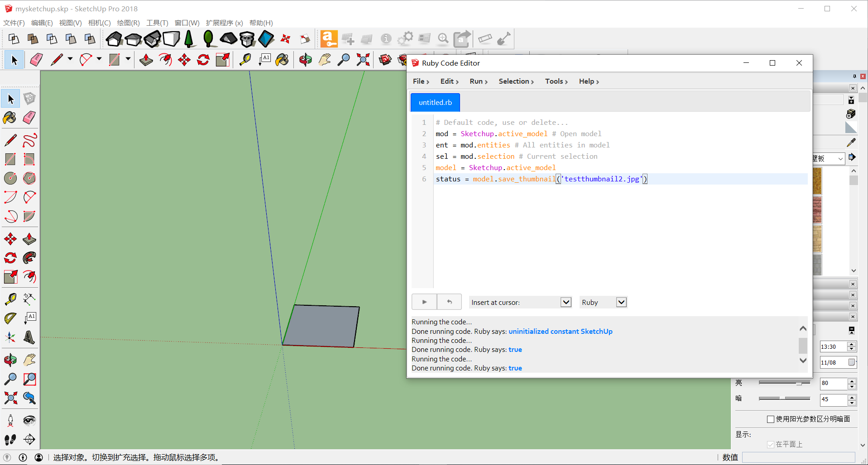Select the Walk footprints tool
868x465 pixels.
(10, 440)
